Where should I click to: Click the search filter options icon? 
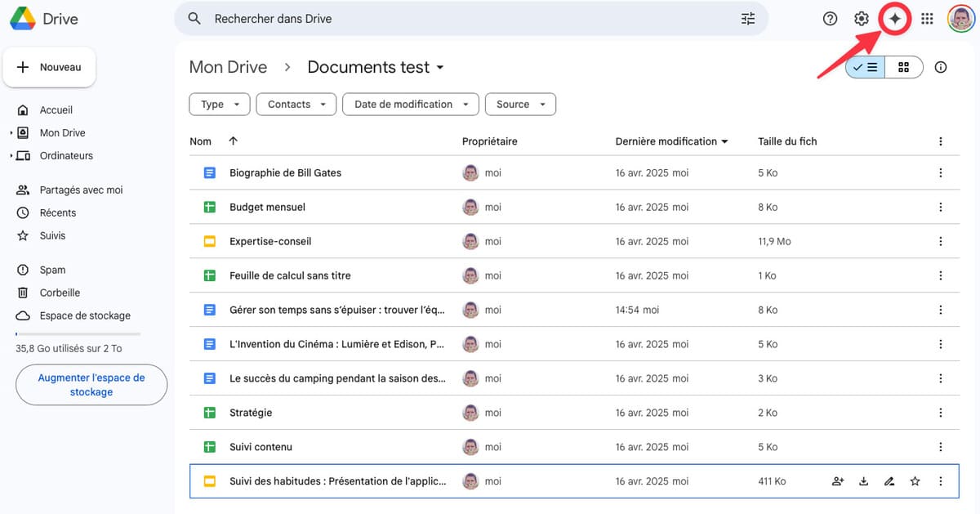point(748,19)
